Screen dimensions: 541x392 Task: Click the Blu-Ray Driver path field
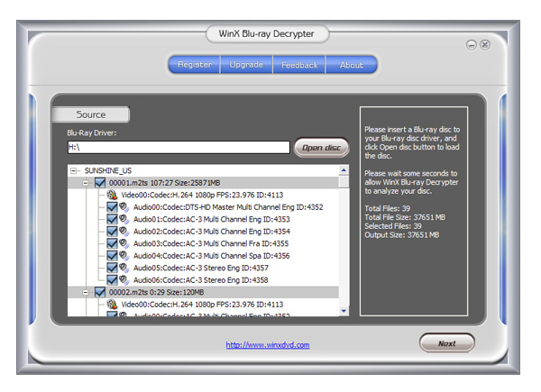[179, 147]
